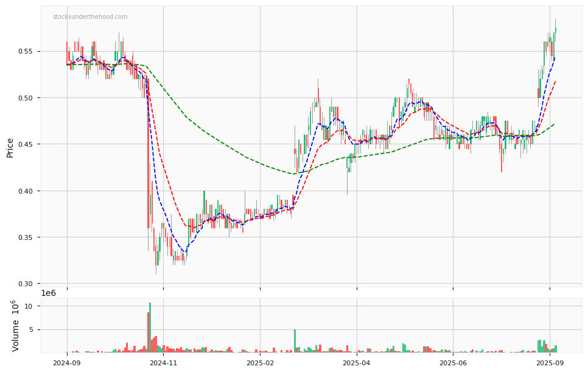Click the 0.35 price axis label
This screenshot has height=372, width=588.
(x=24, y=237)
